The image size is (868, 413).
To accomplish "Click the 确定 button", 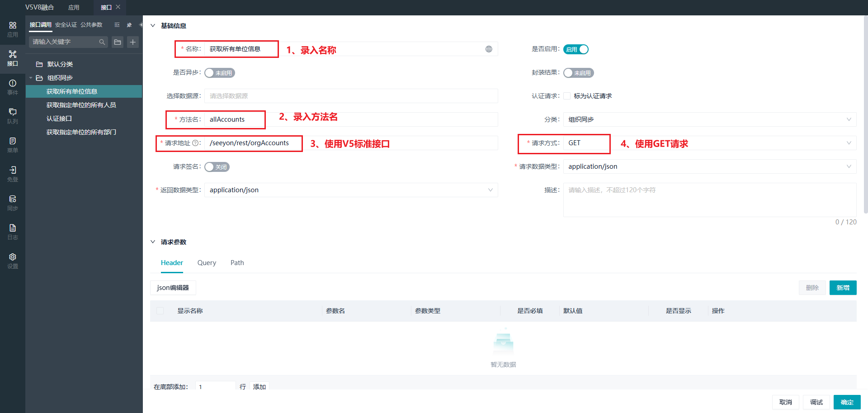I will pyautogui.click(x=847, y=402).
